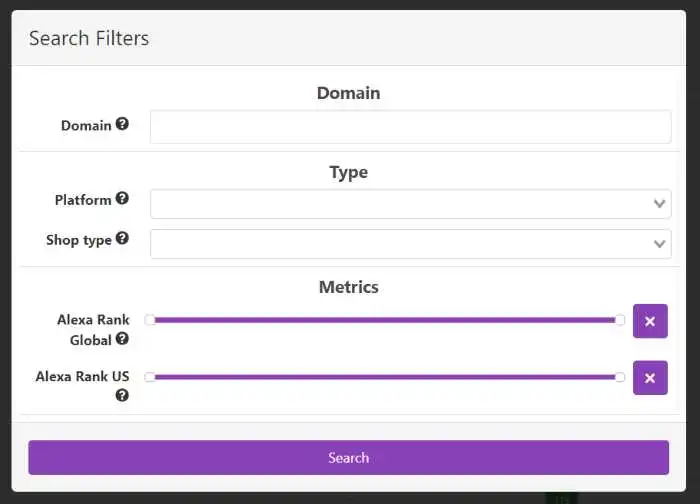Open the Platform dropdown

click(410, 204)
